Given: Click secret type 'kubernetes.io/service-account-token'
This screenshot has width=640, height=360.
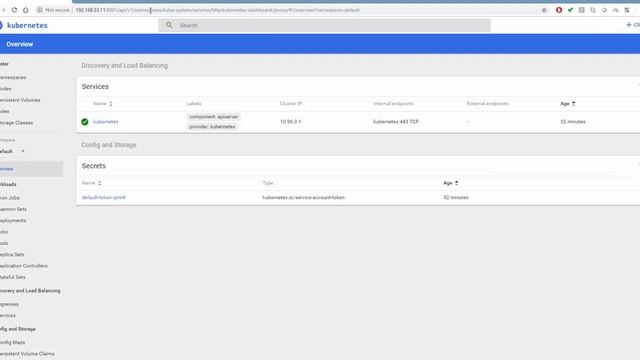Looking at the screenshot, I should (x=304, y=197).
